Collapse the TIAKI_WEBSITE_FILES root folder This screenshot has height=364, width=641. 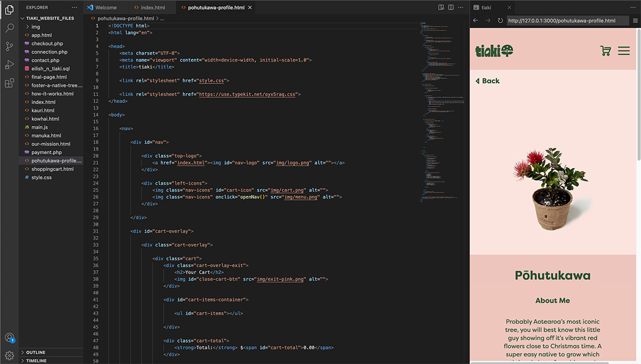point(50,18)
